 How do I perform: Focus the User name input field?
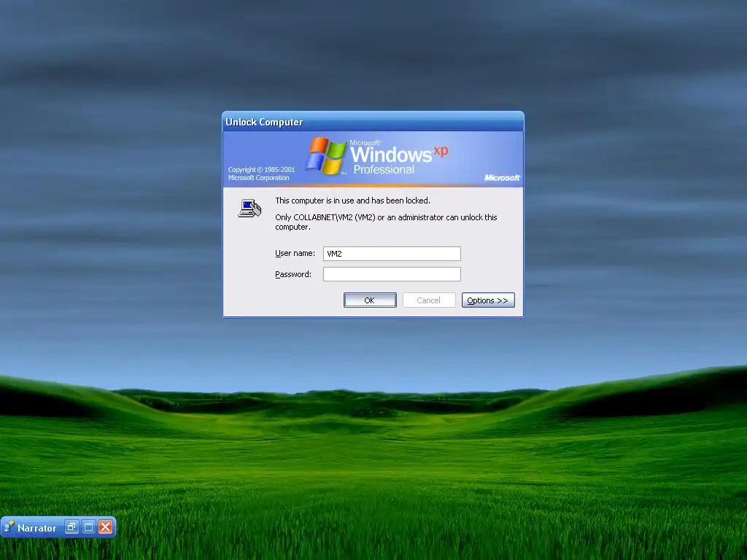point(392,253)
